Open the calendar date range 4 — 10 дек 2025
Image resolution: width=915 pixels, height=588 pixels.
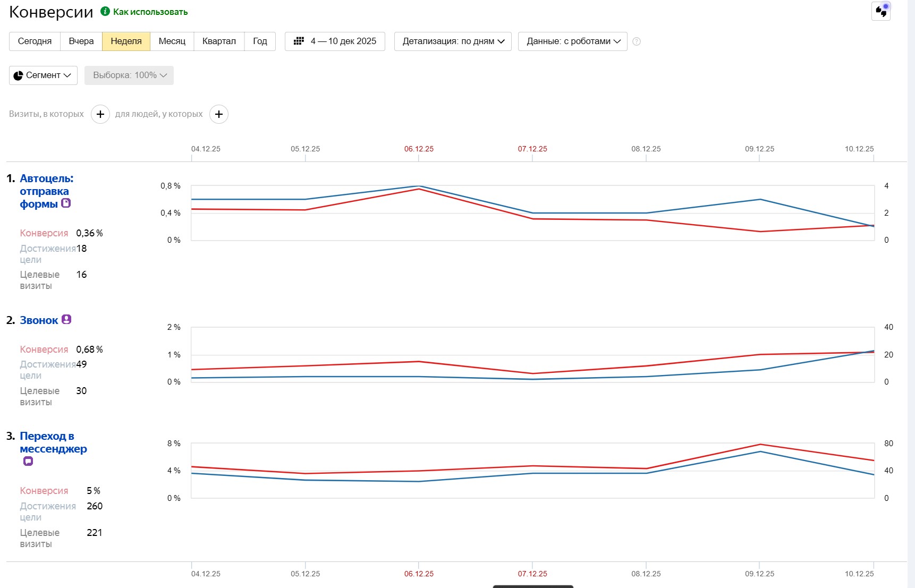click(x=335, y=41)
